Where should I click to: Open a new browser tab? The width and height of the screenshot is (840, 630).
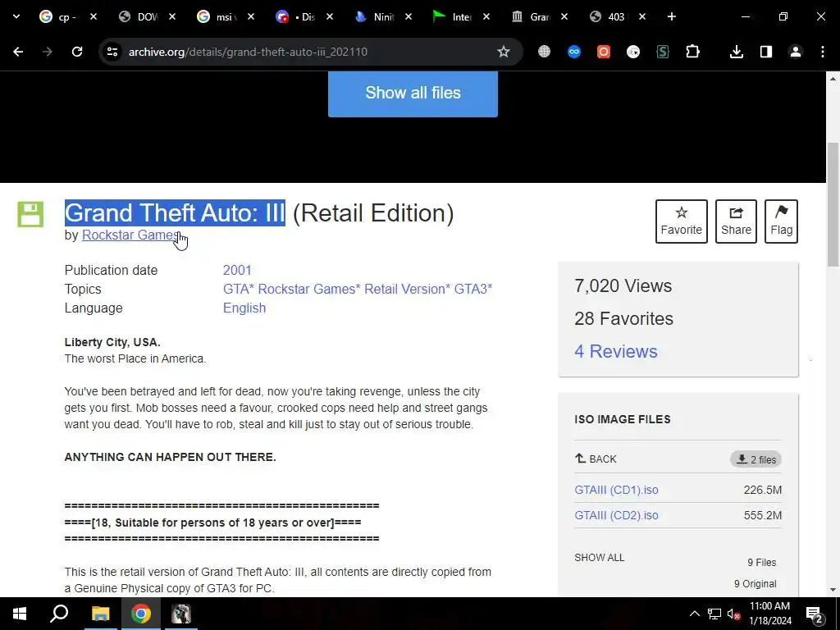671,16
